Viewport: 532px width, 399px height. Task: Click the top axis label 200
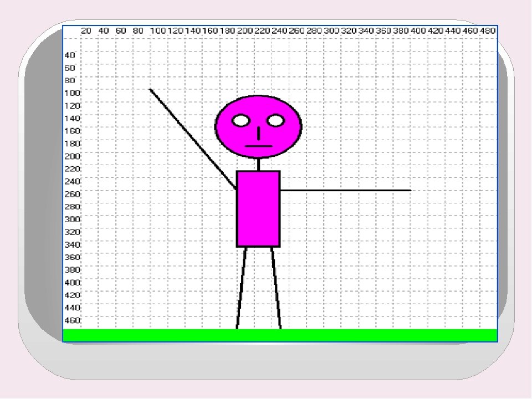tap(244, 31)
